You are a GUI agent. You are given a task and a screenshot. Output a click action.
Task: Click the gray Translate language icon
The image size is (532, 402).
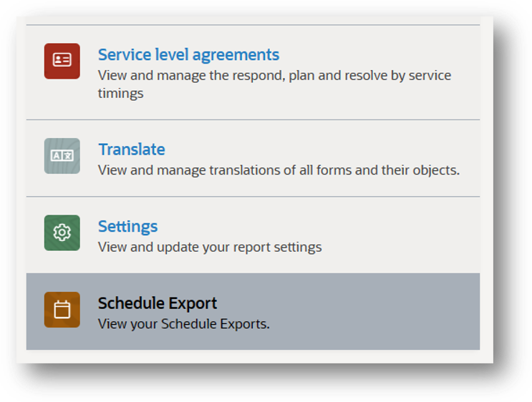tap(62, 156)
